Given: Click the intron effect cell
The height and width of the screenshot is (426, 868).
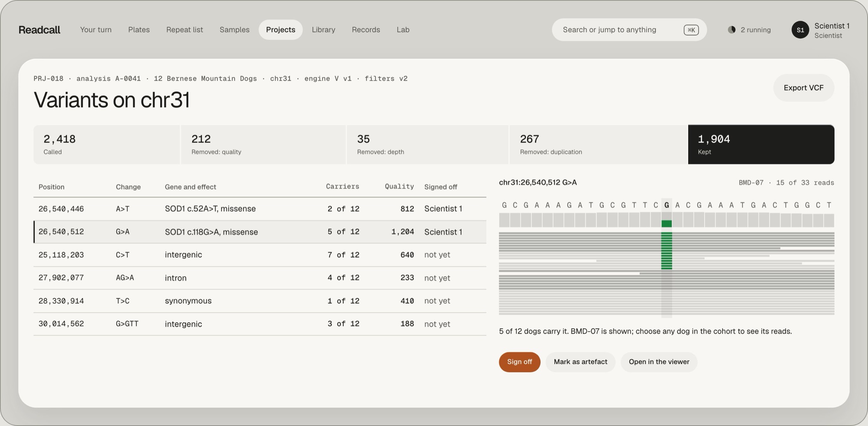Looking at the screenshot, I should coord(175,278).
